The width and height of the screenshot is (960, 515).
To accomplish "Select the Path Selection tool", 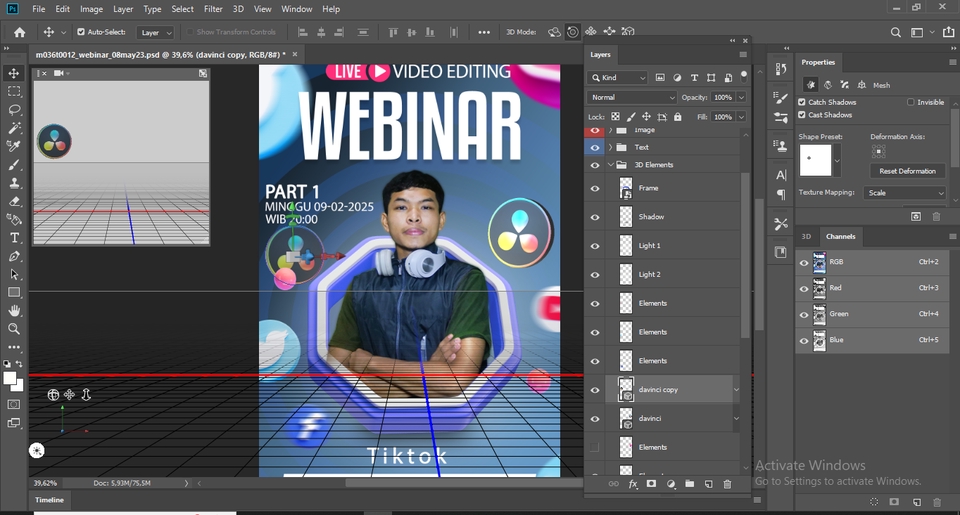I will [x=13, y=274].
